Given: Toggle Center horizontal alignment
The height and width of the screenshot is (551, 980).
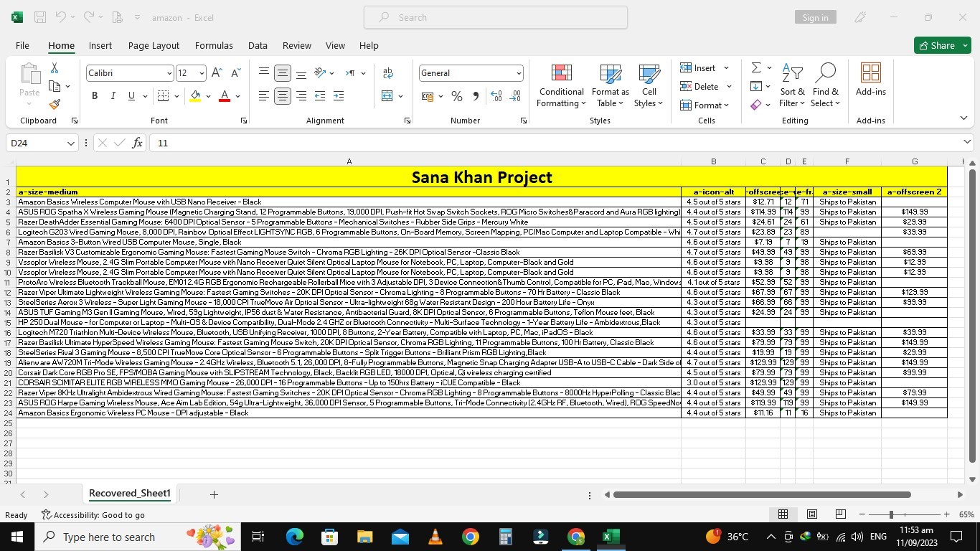Looking at the screenshot, I should [283, 96].
